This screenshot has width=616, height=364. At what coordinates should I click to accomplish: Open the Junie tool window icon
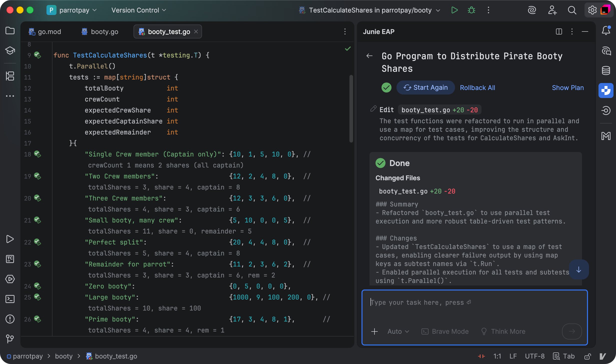coord(606,90)
